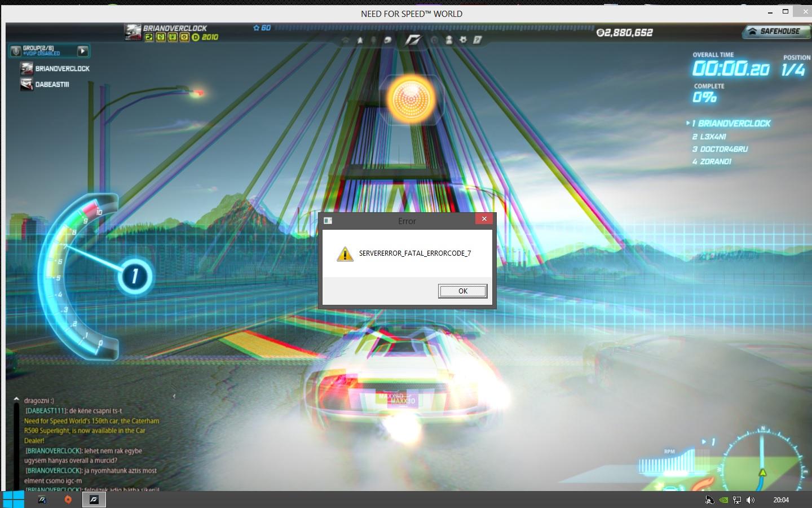The image size is (812, 508).
Task: Click the position 1/4 indicator
Action: [793, 70]
